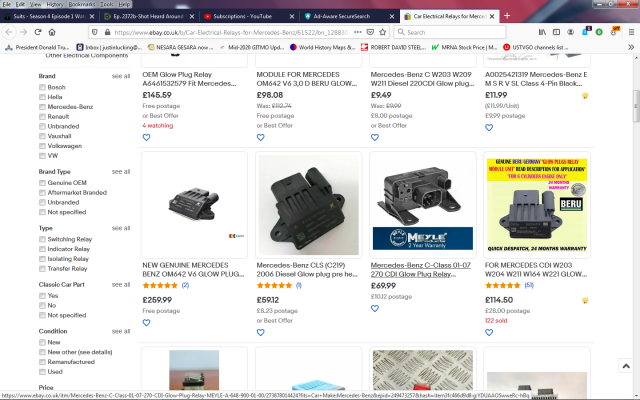The height and width of the screenshot is (400, 640).
Task: Tick the Aftermarket Branded checkbox
Action: pyautogui.click(x=42, y=192)
